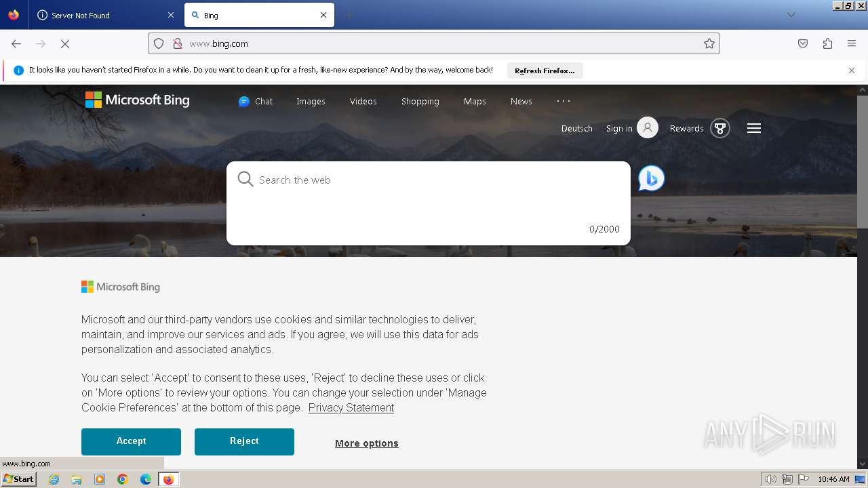
Task: Click the Search the web box
Action: (x=429, y=203)
